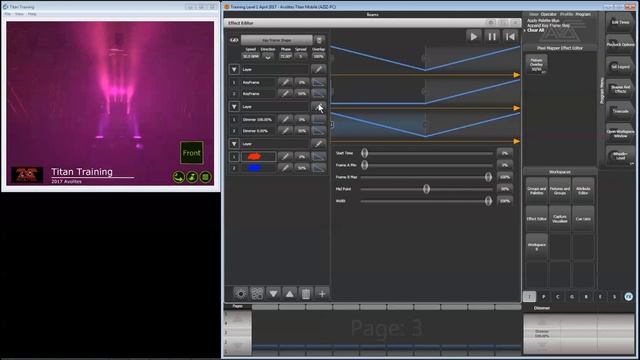Edit KeyFrame 1 using its pencil icon
The width and height of the screenshot is (640, 360).
pos(285,82)
